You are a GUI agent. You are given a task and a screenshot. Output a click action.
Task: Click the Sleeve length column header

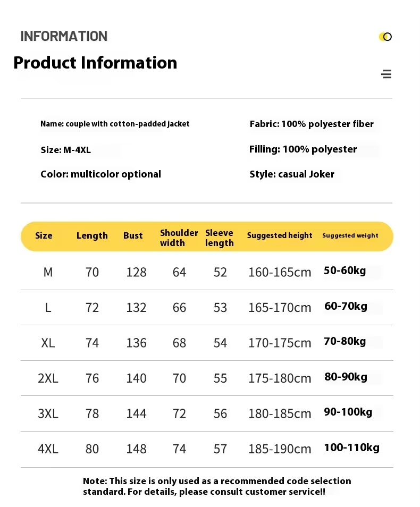220,238
